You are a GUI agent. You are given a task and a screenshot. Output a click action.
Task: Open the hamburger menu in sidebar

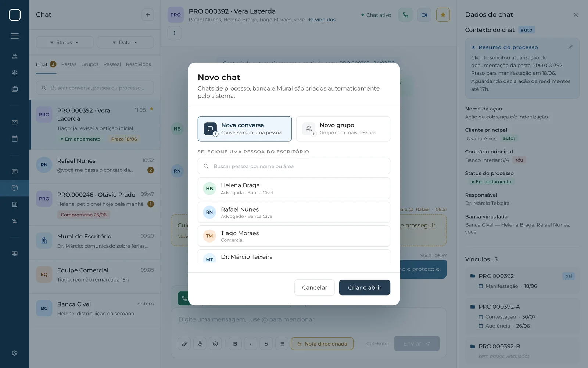point(15,36)
